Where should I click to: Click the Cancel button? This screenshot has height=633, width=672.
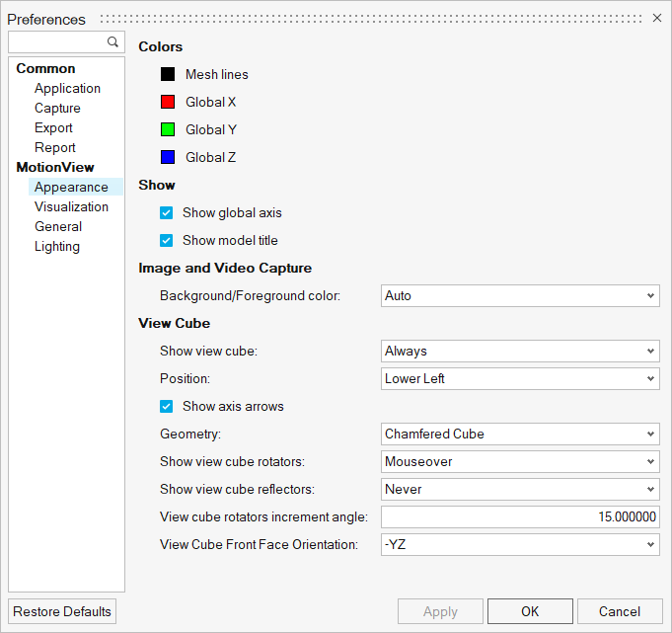(x=620, y=611)
